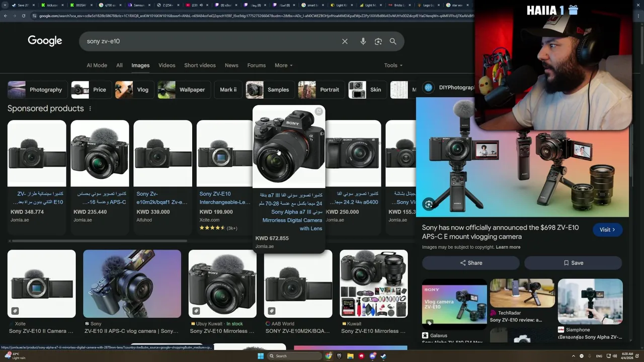Open the Forums tab
644x362 pixels.
pyautogui.click(x=256, y=65)
